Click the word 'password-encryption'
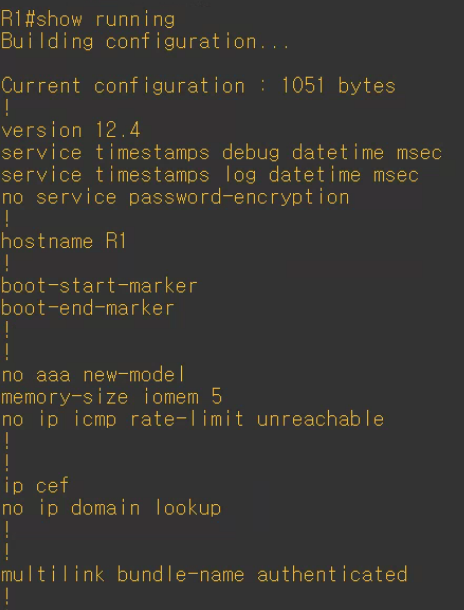Viewport: 464px width, 610px height. [x=239, y=197]
